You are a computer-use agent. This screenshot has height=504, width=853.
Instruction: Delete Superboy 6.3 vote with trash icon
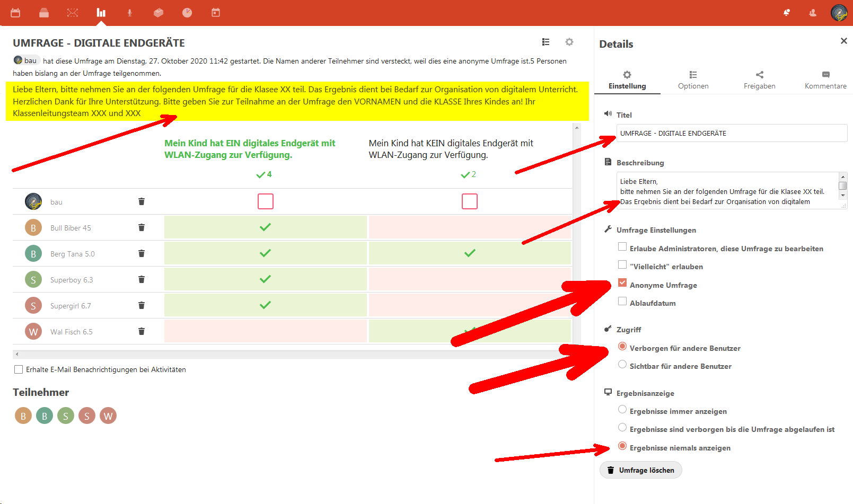(x=142, y=279)
